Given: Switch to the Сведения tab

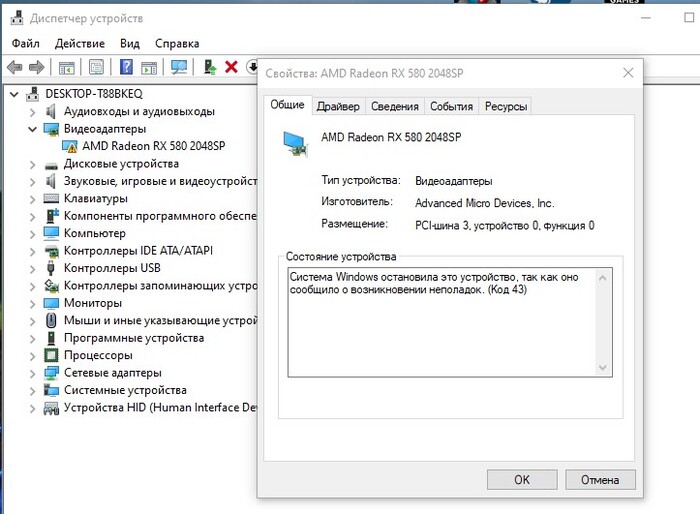Looking at the screenshot, I should click(x=395, y=106).
